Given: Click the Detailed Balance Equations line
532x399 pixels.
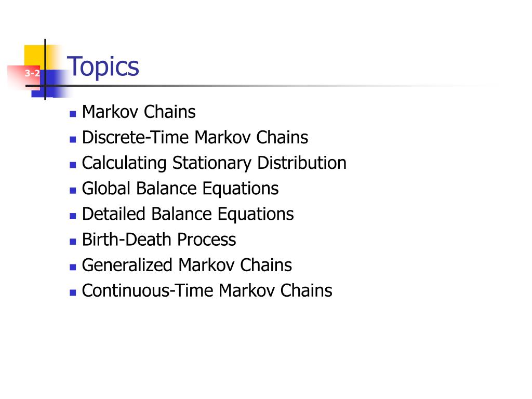Looking at the screenshot, I should click(188, 214).
